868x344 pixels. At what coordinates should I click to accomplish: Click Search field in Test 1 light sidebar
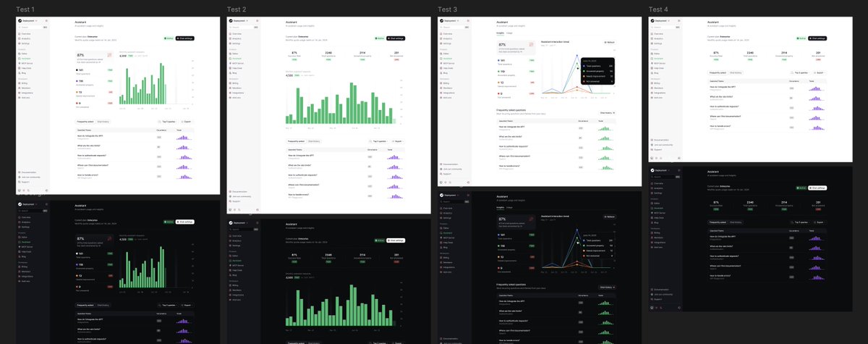pyautogui.click(x=33, y=27)
